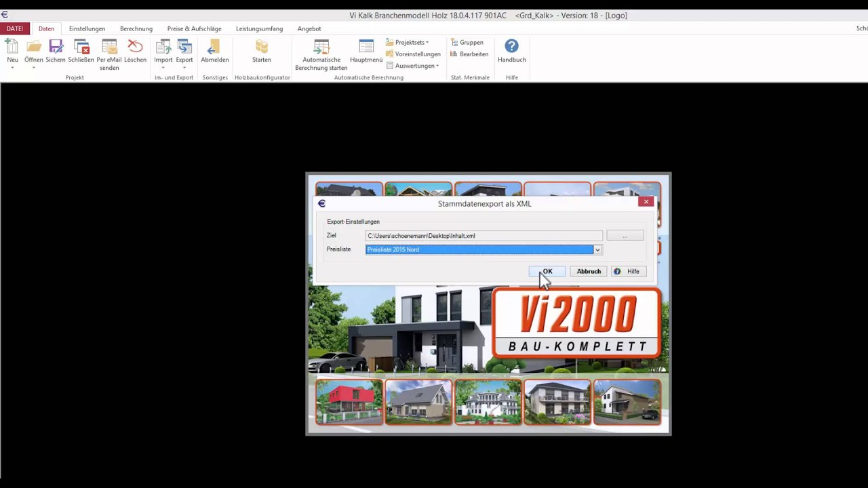Expand the arrow below Öffnen

[x=33, y=68]
